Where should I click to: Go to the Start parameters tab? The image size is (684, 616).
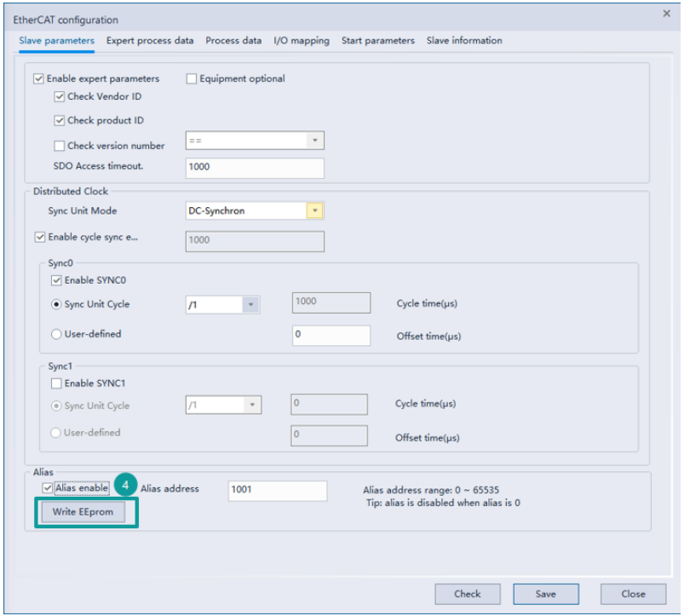coord(377,41)
